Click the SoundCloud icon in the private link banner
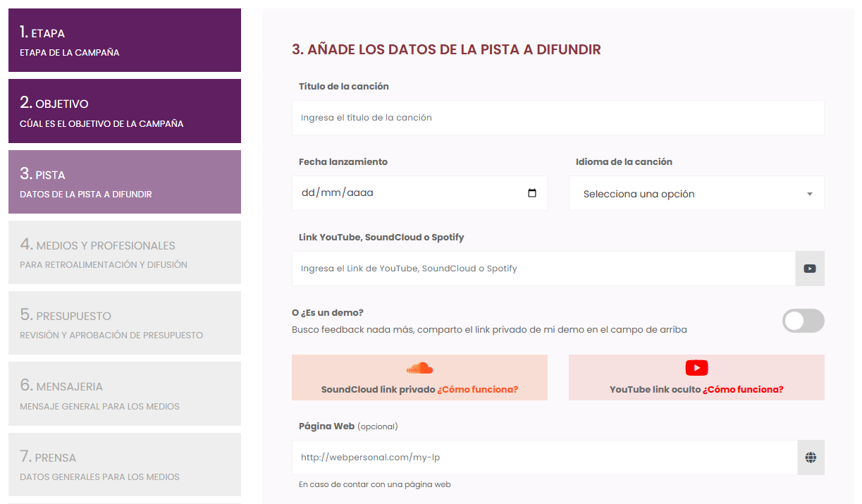The image size is (862, 504). click(x=419, y=367)
